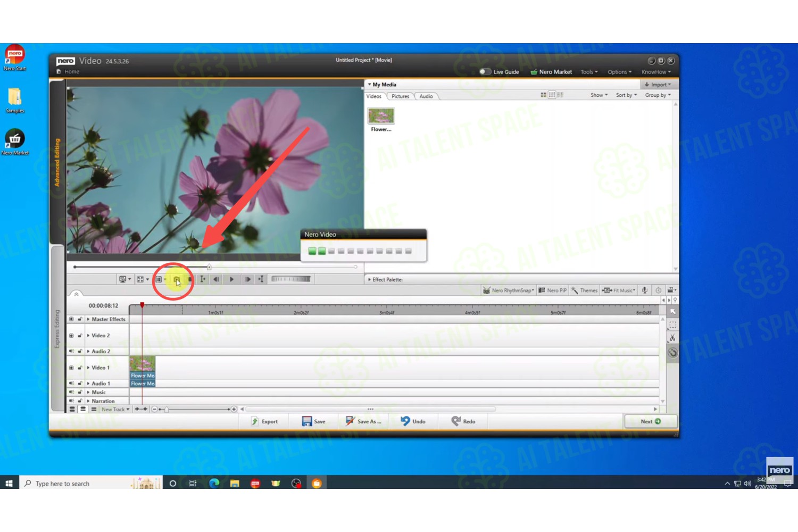The width and height of the screenshot is (798, 532).
Task: Switch to the Audio media tab
Action: tap(426, 96)
